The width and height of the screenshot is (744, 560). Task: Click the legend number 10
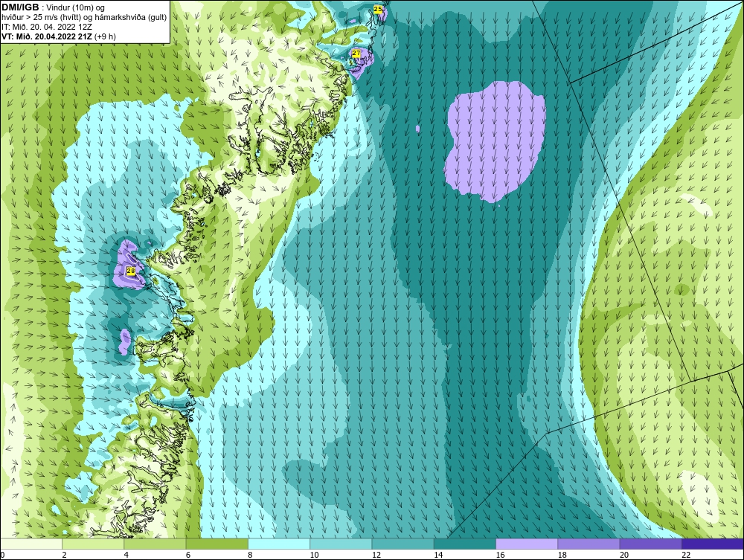click(x=314, y=556)
